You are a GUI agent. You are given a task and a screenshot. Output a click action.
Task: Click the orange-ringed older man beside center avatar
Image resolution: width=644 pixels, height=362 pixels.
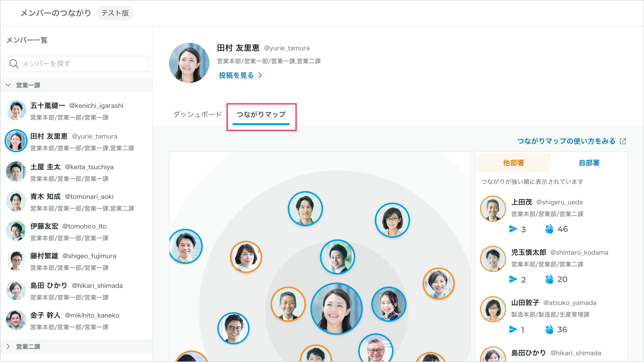(288, 304)
